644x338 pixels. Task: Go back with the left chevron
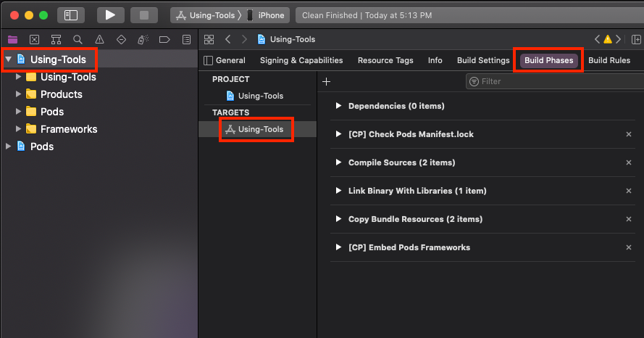tap(228, 39)
